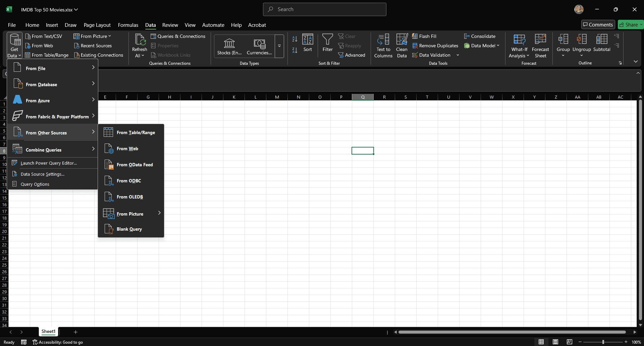The width and height of the screenshot is (644, 346).
Task: Select From Table/Range in submenu
Action: (131, 132)
